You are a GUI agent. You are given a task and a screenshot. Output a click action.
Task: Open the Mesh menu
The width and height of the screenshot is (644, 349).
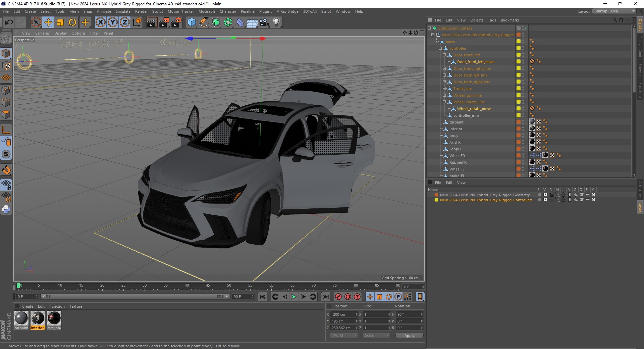74,11
